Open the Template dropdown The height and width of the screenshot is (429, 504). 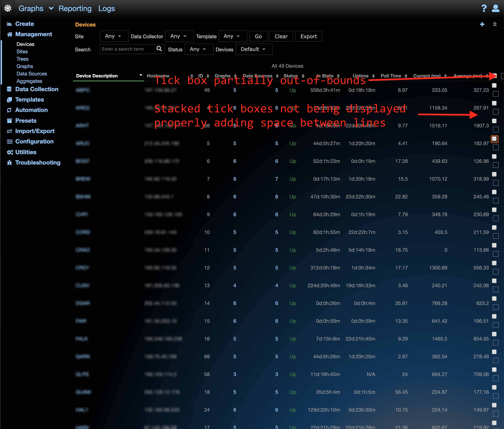(233, 36)
